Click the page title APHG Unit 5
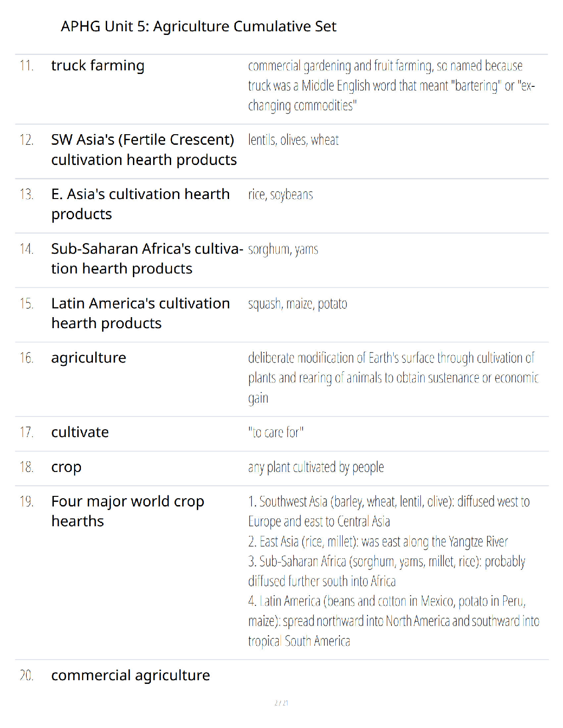563x728 pixels. 198,27
